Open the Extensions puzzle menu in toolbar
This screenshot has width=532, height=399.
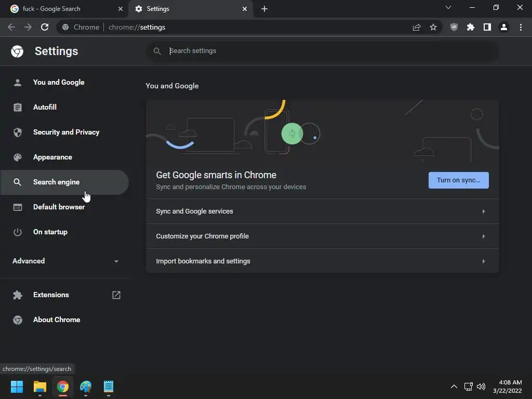(470, 27)
